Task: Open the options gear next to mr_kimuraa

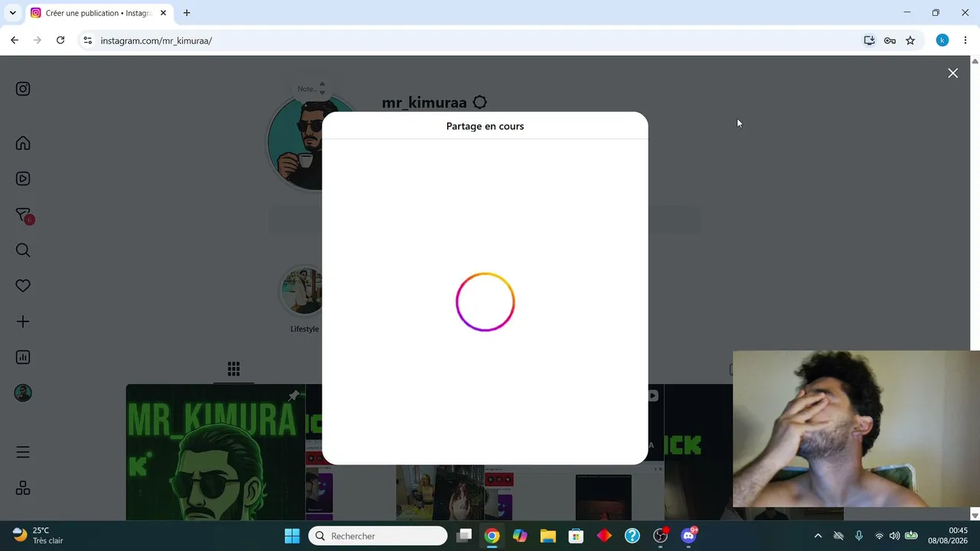Action: point(479,103)
